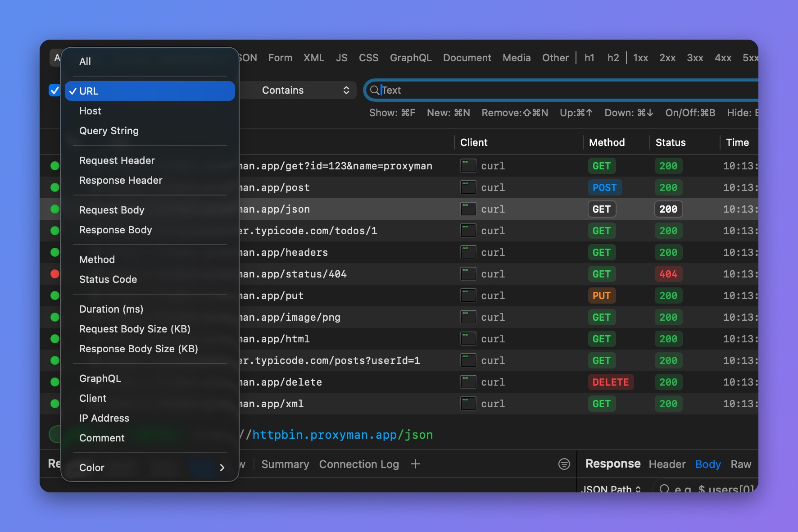Click the curl client icon for the get?id=123 request
The height and width of the screenshot is (532, 798).
[x=468, y=166]
